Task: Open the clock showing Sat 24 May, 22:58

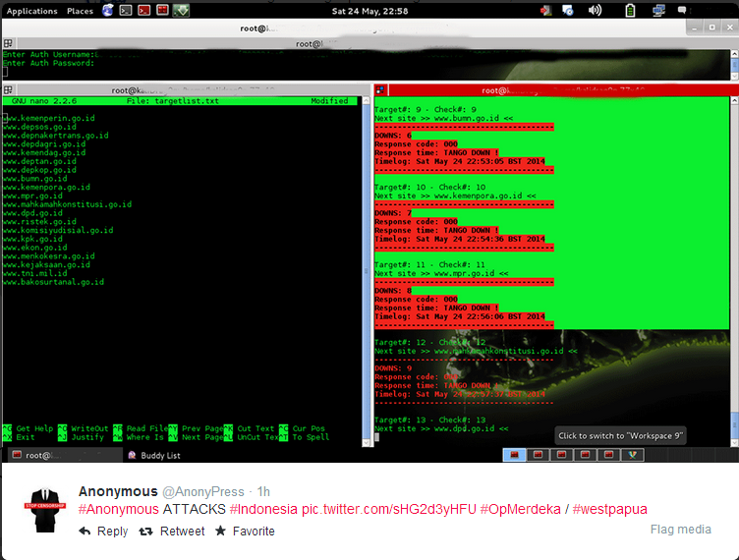Action: (x=369, y=11)
